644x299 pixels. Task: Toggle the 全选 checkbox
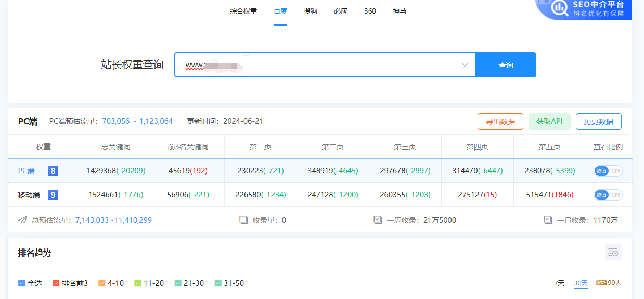[x=22, y=283]
